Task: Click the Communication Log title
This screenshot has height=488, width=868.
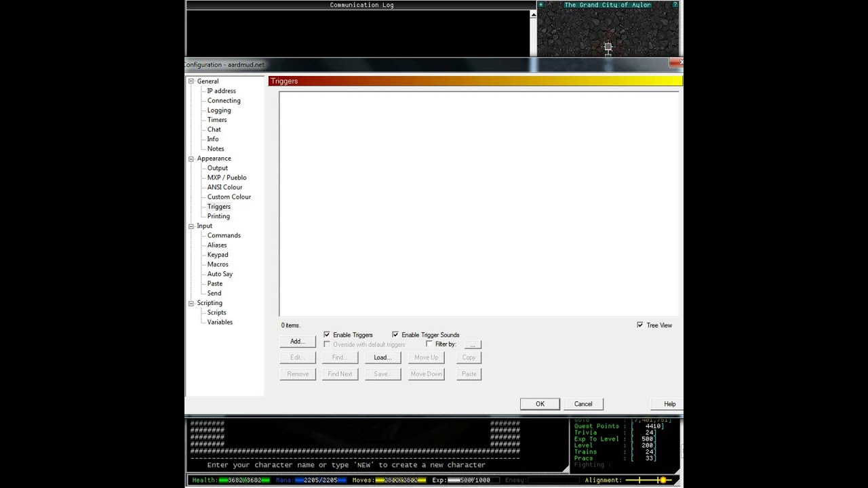Action: [361, 5]
